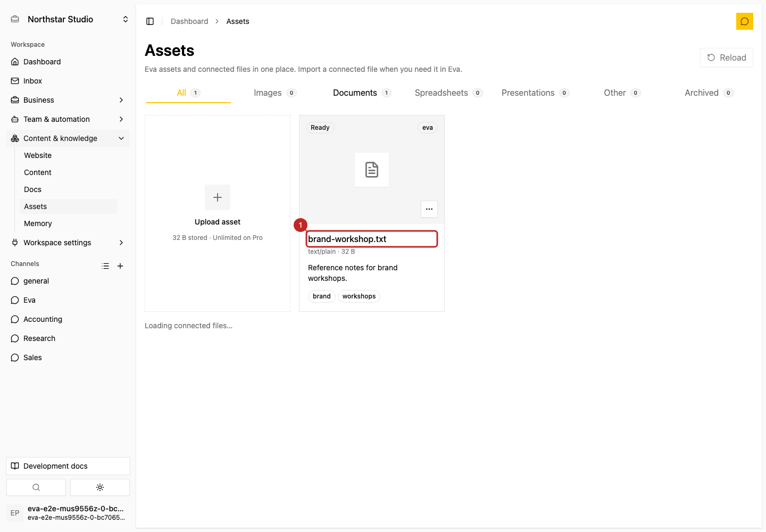Viewport: 766px width, 532px height.
Task: Collapse the Content & knowledge chevron
Action: pyautogui.click(x=121, y=138)
